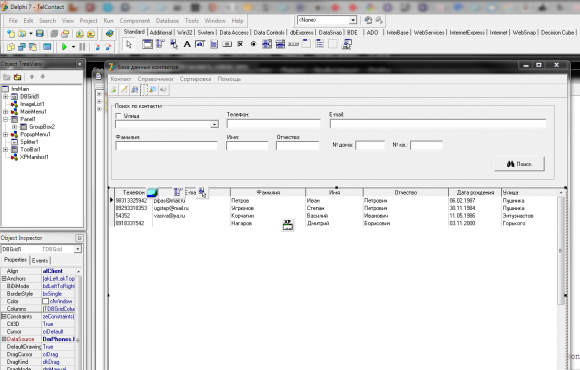The height and width of the screenshot is (370, 580).
Task: Click the green Run arrow icon
Action: (64, 47)
